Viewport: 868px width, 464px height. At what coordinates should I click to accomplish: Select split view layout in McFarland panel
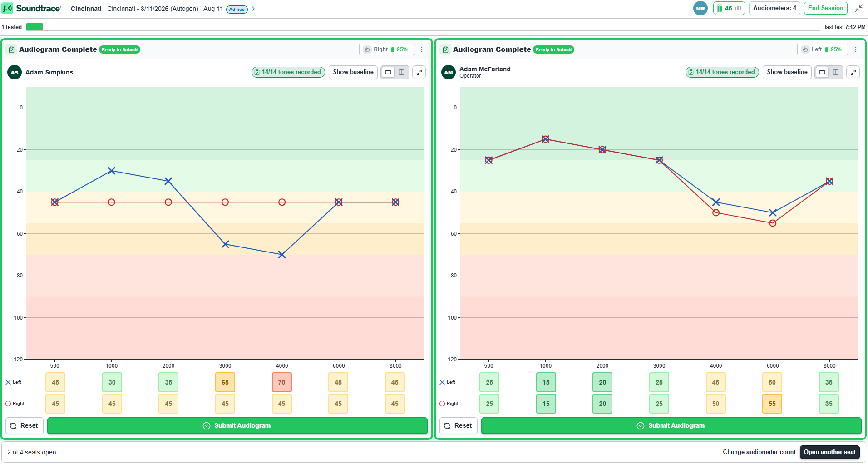(x=836, y=72)
